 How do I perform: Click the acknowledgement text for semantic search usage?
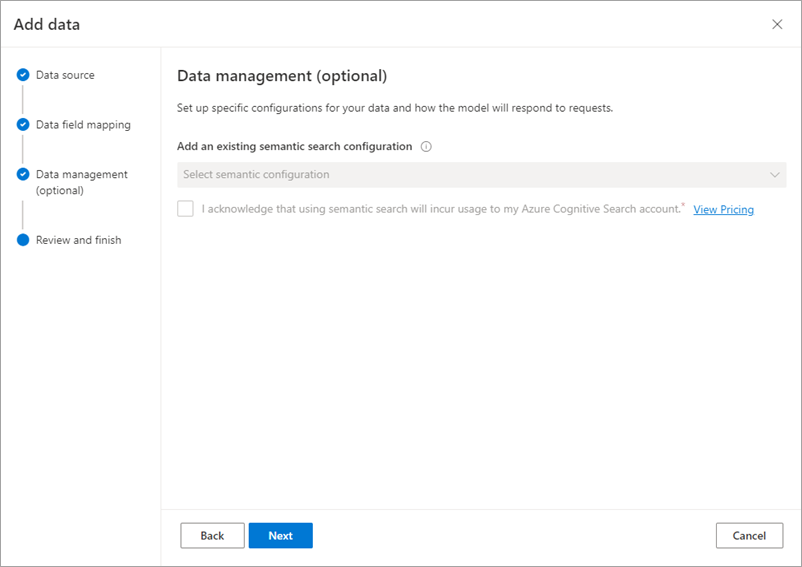click(440, 209)
